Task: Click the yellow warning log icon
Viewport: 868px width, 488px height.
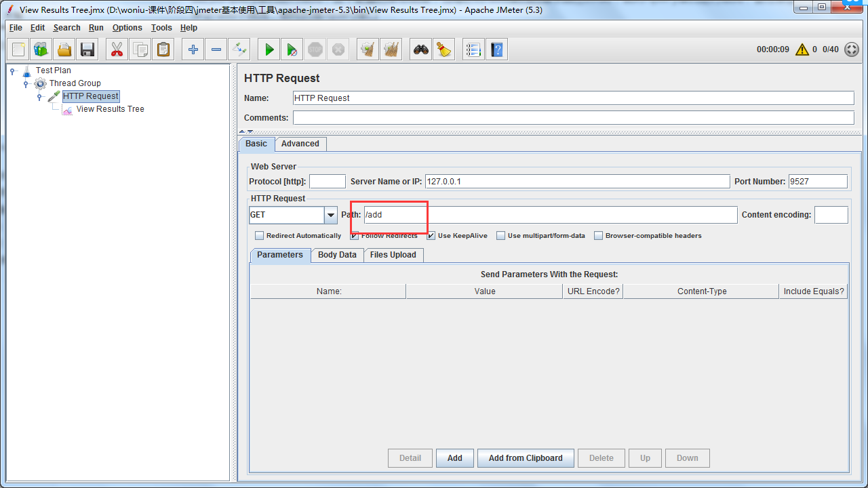Action: (x=802, y=49)
